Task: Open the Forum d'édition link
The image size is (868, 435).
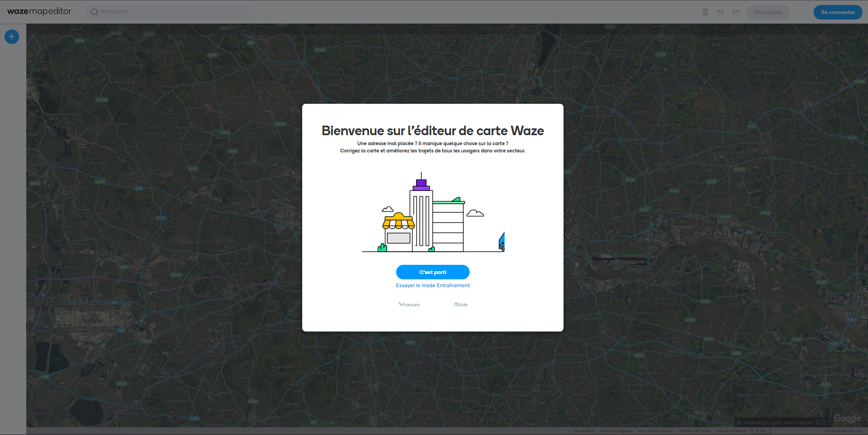Action: [x=731, y=431]
